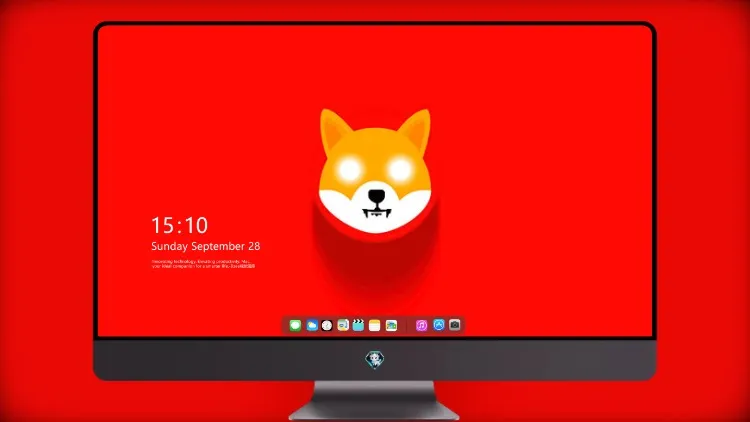This screenshot has width=750, height=422.
Task: Open the Preview-style document app icon
Action: point(343,325)
